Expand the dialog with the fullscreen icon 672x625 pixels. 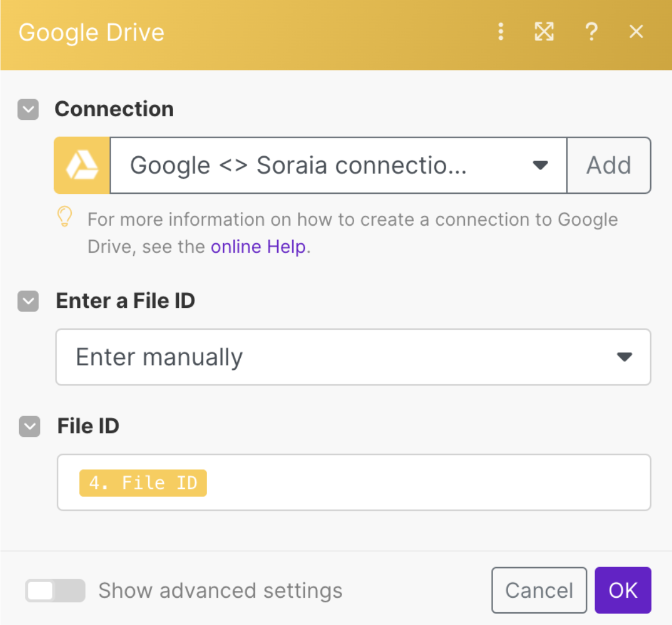point(544,32)
